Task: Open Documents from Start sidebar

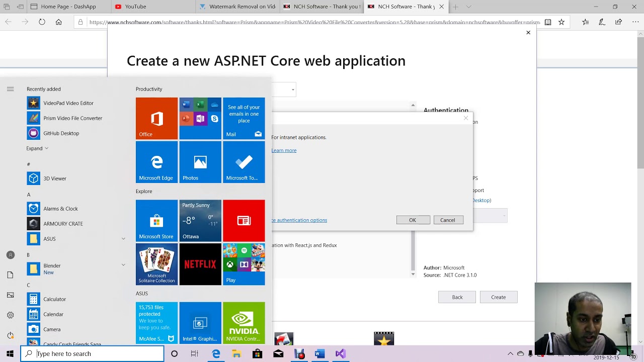Action: coord(10,275)
